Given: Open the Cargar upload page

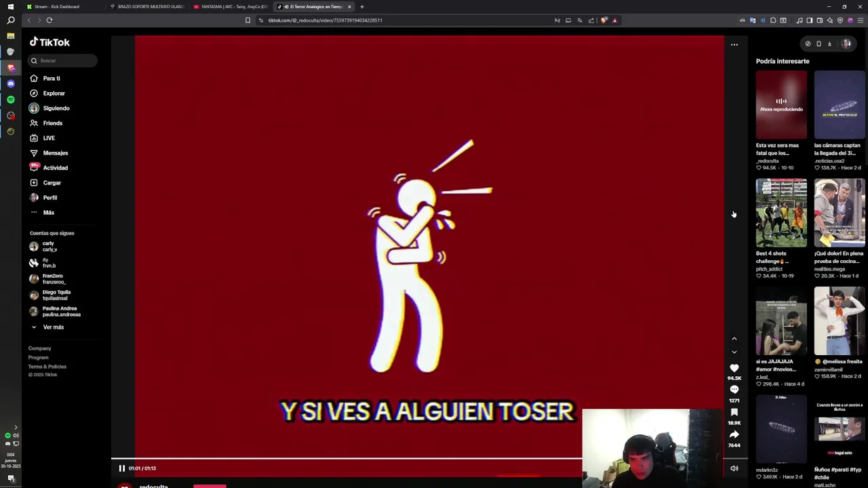Looking at the screenshot, I should click(x=45, y=183).
